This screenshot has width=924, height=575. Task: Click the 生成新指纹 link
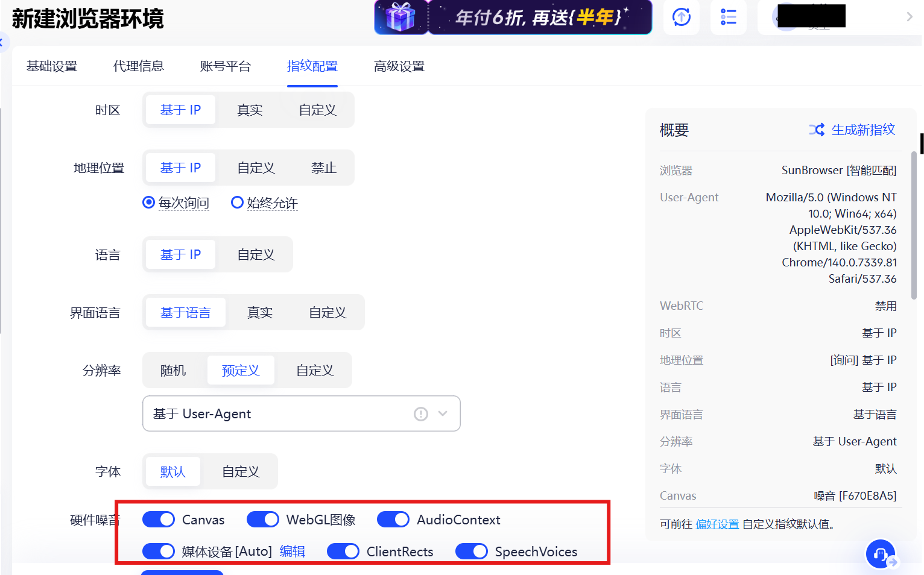(862, 130)
